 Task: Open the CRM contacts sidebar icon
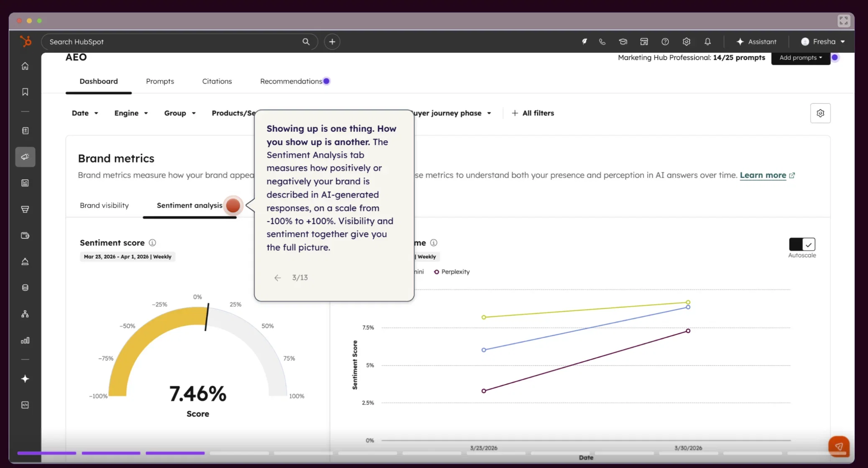point(25,131)
